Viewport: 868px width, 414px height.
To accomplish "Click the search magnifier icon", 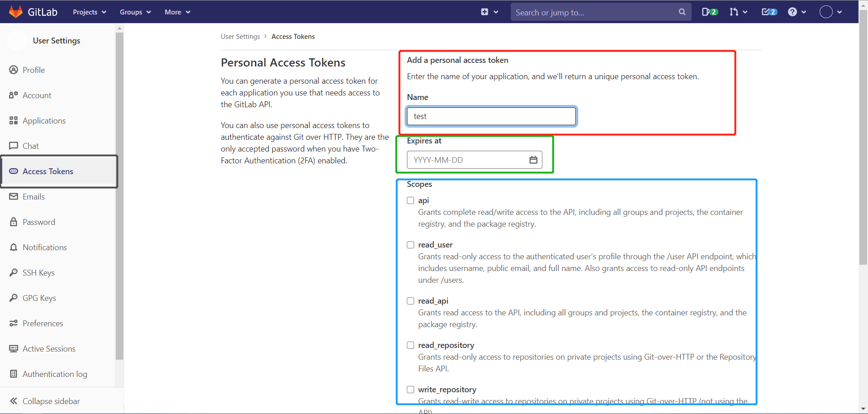I will [682, 12].
